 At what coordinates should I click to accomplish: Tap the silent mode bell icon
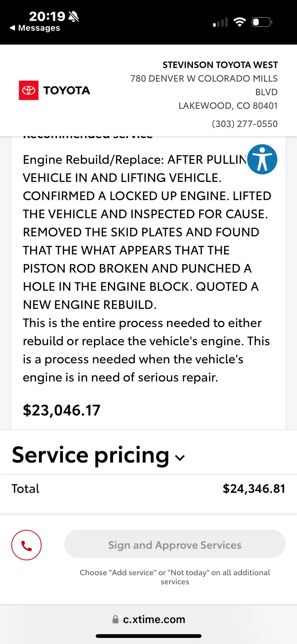(x=73, y=17)
